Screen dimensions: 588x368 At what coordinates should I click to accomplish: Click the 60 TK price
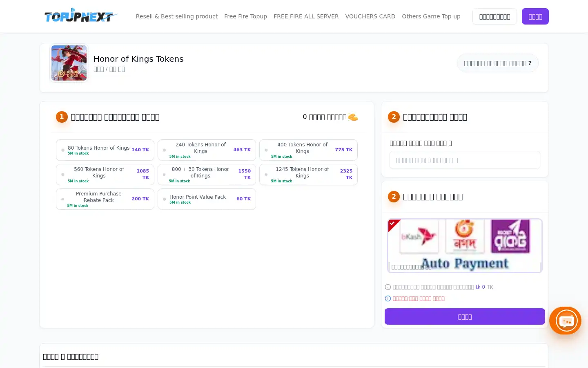(x=243, y=199)
